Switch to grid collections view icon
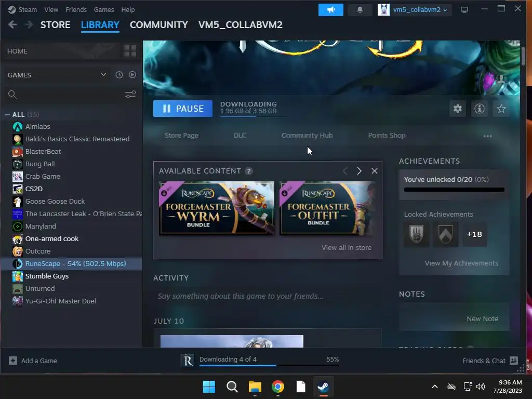This screenshot has width=532, height=399. (130, 51)
